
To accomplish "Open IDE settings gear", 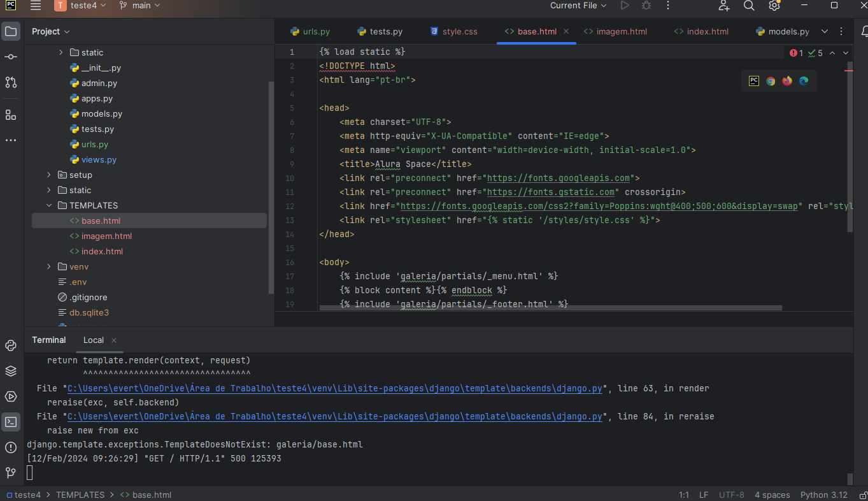I will pos(774,6).
